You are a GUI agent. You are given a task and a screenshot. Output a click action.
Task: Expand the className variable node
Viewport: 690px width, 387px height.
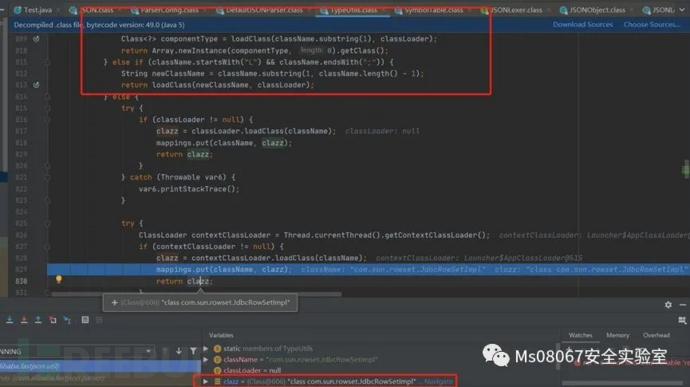coord(206,359)
